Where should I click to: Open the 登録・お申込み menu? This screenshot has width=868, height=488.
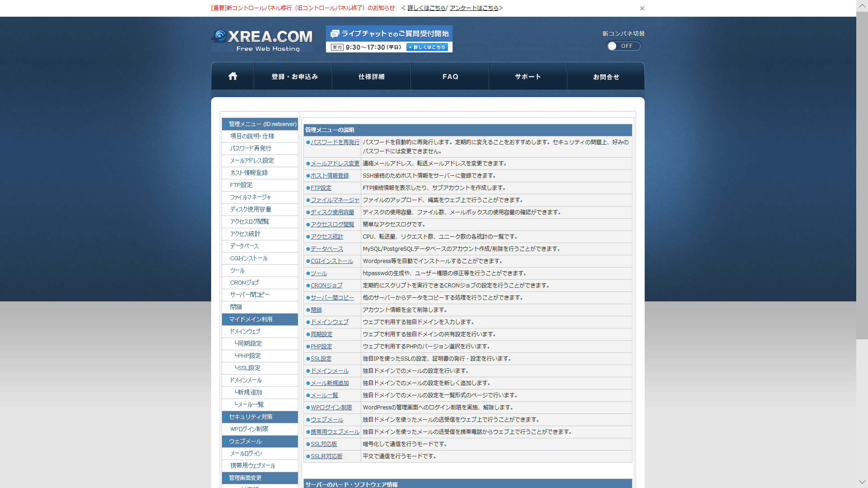click(294, 77)
